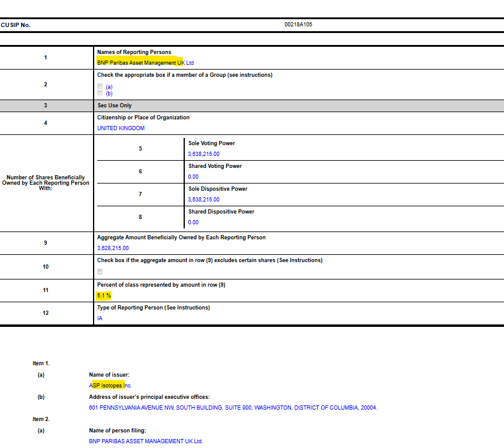
Task: Check the group member box (b)
Action: click(100, 93)
